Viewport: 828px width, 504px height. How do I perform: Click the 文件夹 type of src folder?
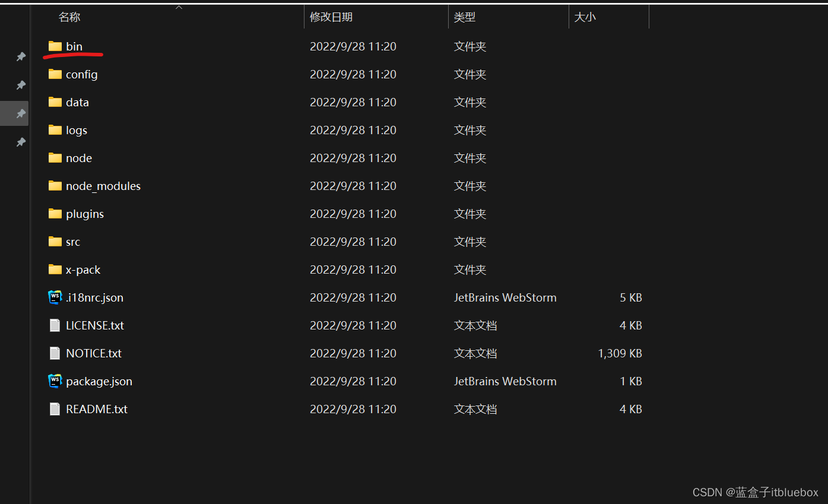click(470, 242)
